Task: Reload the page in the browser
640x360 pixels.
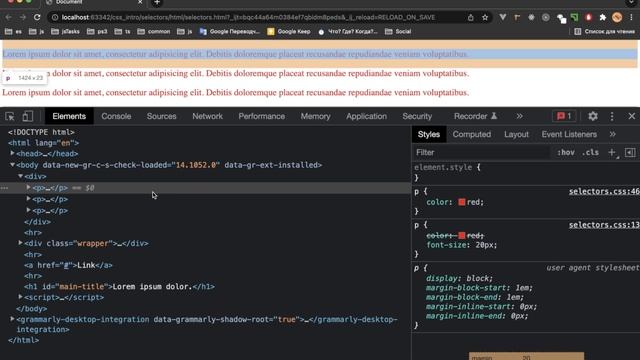Action: (37, 17)
